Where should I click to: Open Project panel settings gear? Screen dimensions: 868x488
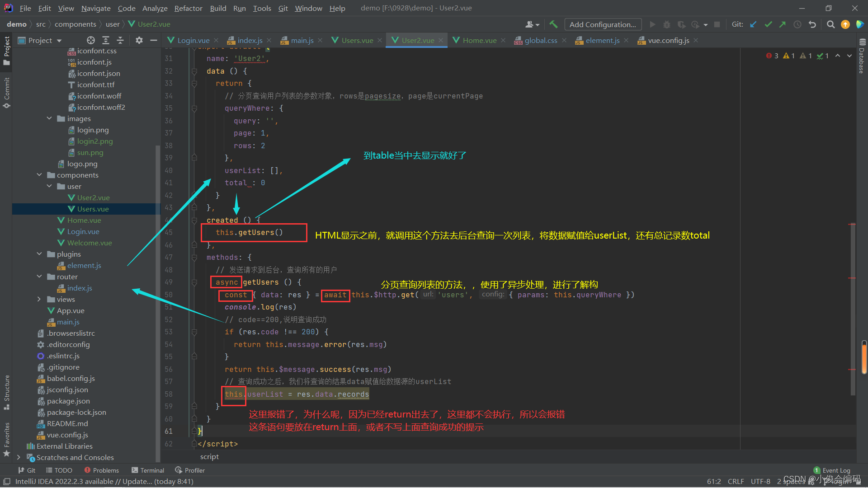(139, 40)
